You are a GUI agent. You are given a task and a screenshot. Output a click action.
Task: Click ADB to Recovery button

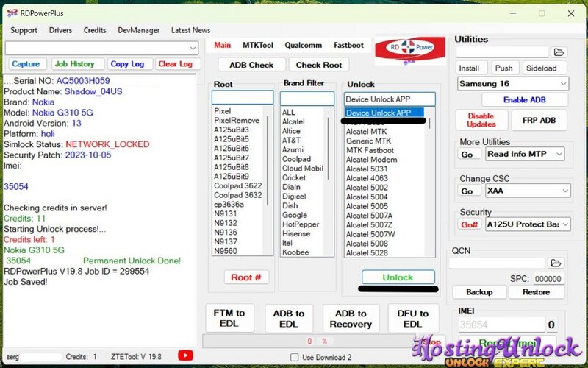pyautogui.click(x=351, y=319)
